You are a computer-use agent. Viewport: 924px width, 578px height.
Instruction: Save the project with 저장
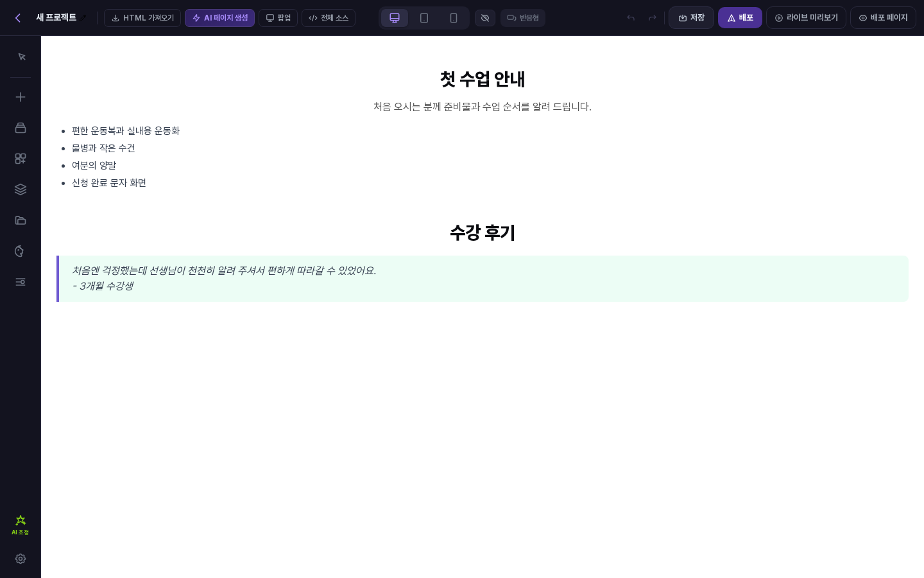[x=691, y=18]
